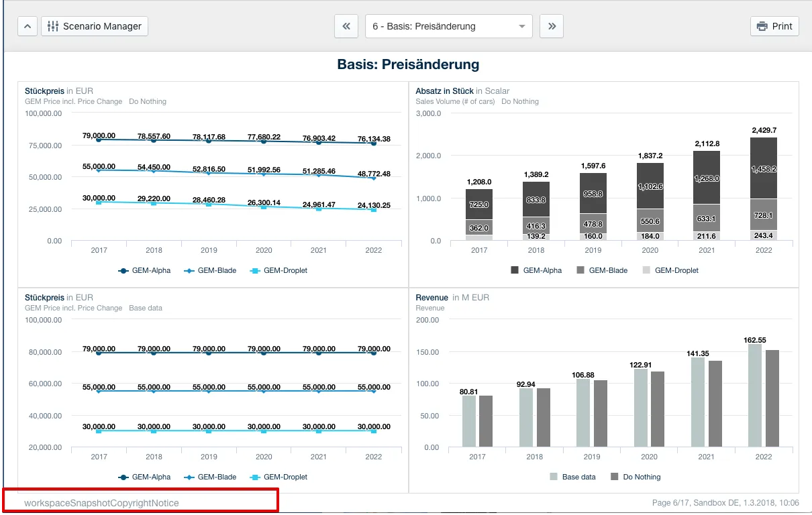
Task: Toggle Base data legend in Revenue chart
Action: point(572,477)
